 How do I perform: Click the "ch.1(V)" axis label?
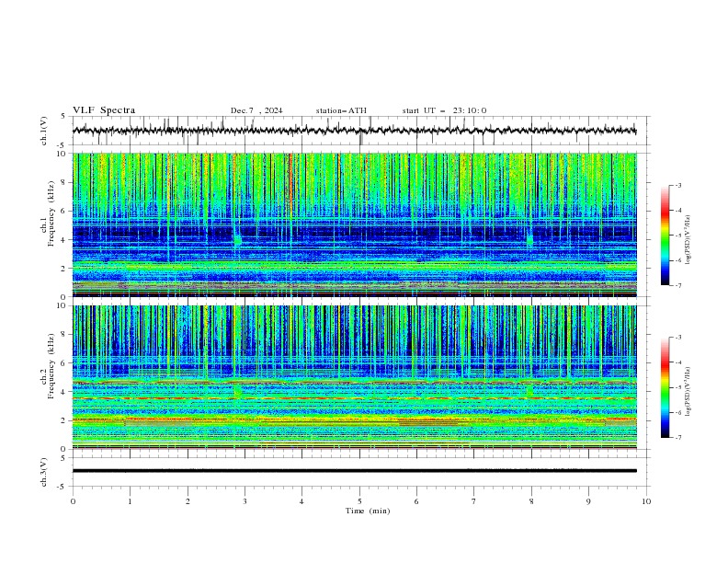coord(44,131)
